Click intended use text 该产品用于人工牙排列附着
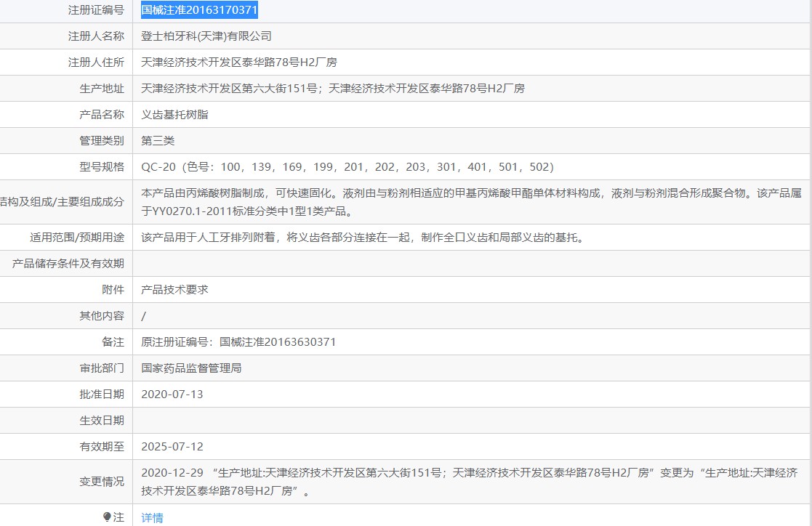 point(363,237)
